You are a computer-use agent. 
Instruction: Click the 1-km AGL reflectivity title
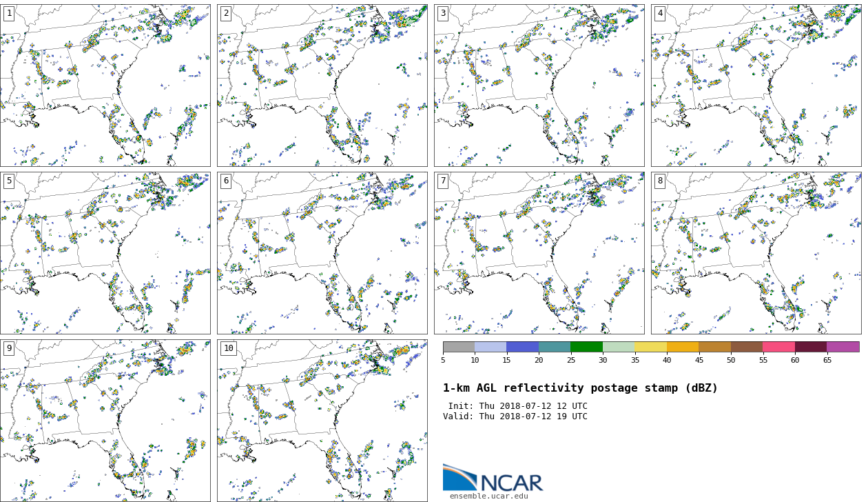point(580,388)
